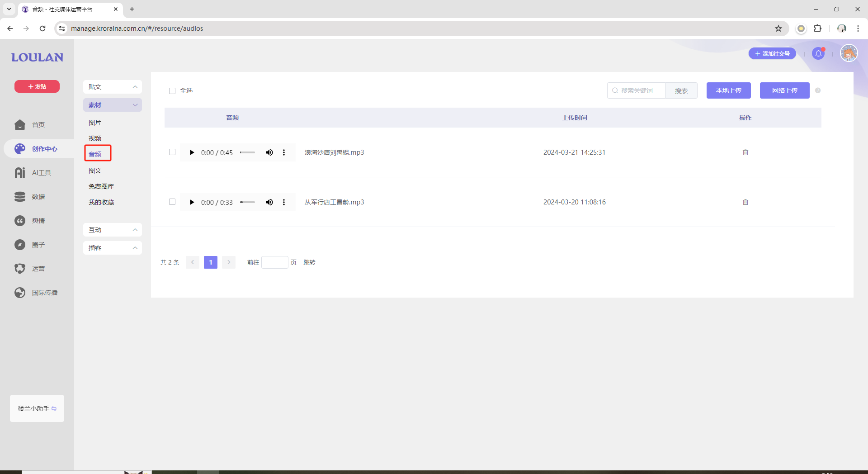Viewport: 868px width, 474px height.
Task: Mute the 从军行唐王昌龄.mp3 audio player
Action: pyautogui.click(x=269, y=202)
